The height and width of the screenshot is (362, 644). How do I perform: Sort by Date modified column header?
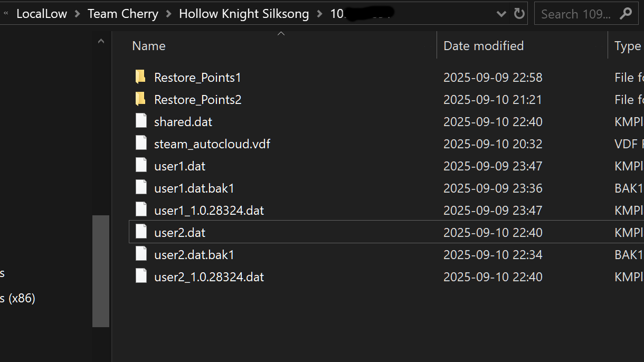(x=484, y=46)
